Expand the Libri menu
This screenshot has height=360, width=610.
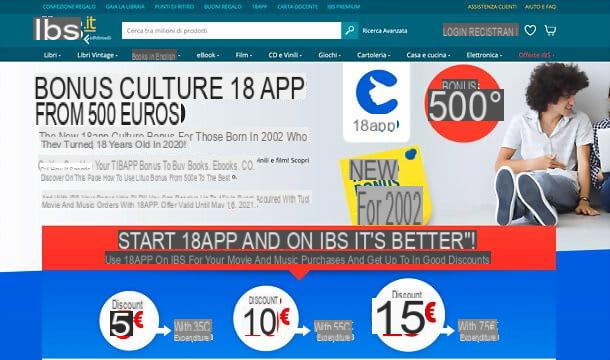tap(52, 55)
